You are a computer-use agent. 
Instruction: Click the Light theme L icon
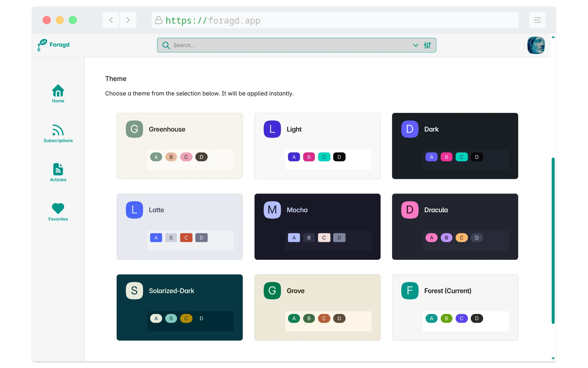[272, 129]
